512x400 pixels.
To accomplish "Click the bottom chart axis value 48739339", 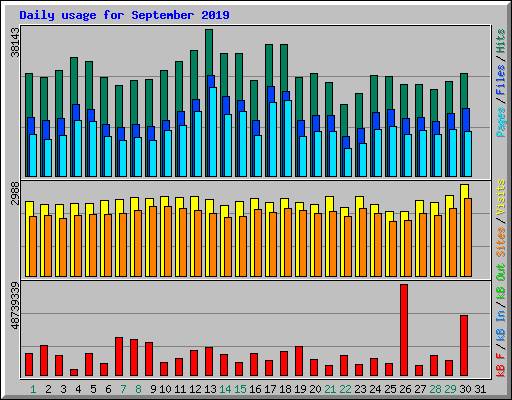I will point(15,306).
